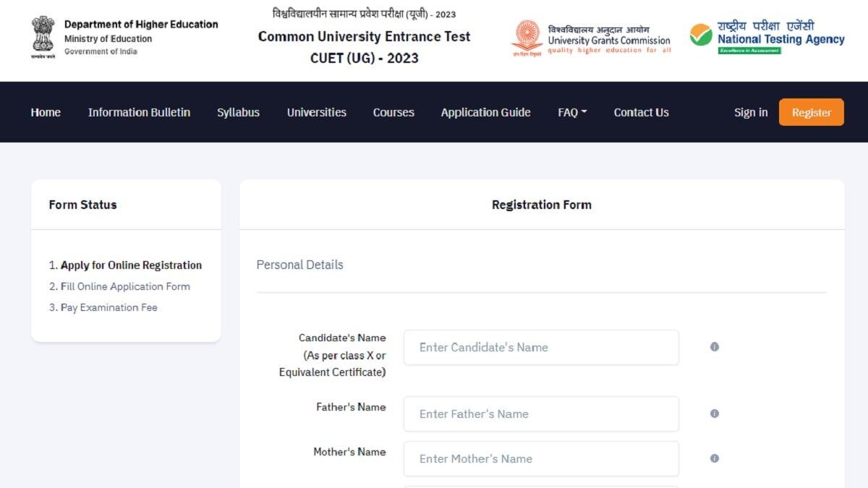Open the Application Guide page
Viewport: 868px width, 488px height.
click(485, 112)
